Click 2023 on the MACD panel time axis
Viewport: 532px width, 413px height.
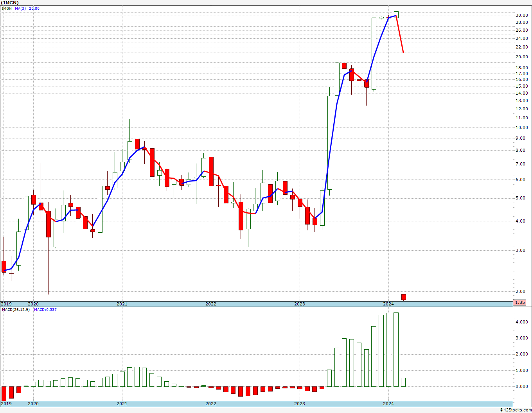point(300,404)
